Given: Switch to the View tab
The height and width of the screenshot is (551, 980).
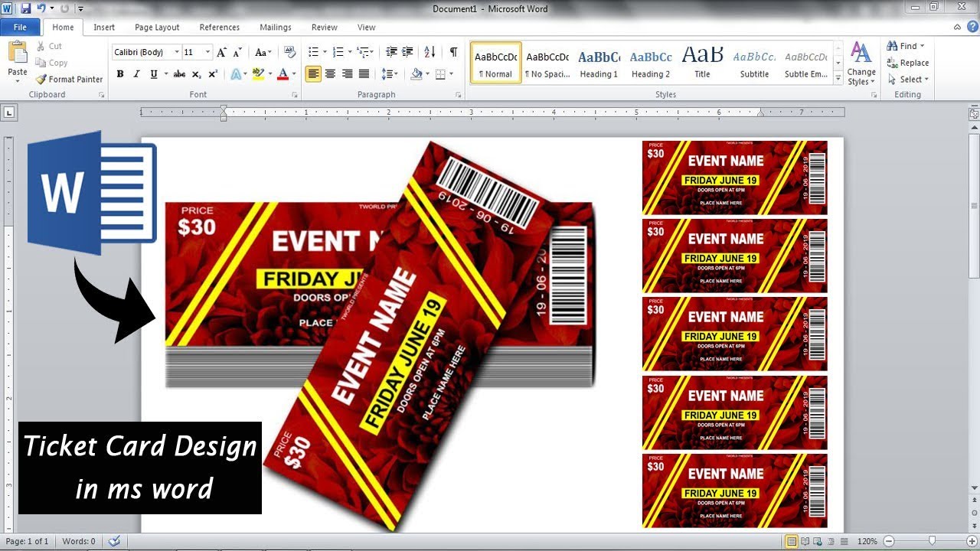Looking at the screenshot, I should click(x=367, y=27).
